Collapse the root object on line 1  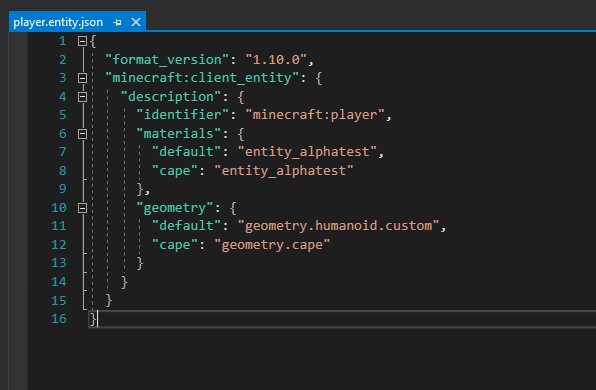point(82,41)
